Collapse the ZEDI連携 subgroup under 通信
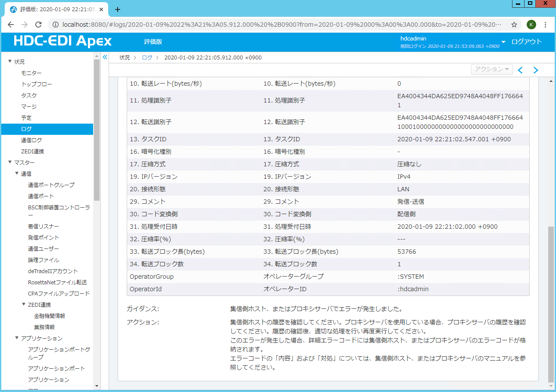The height and width of the screenshot is (392, 556). [24, 305]
